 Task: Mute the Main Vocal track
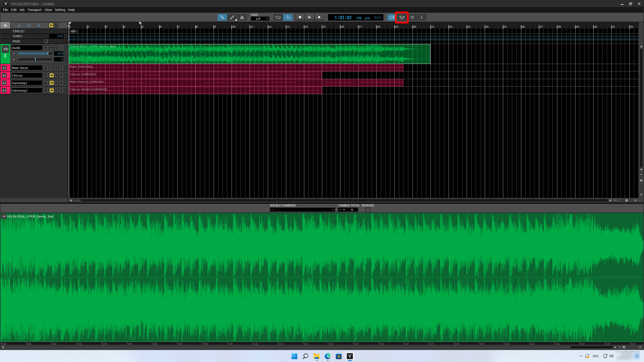(x=52, y=68)
